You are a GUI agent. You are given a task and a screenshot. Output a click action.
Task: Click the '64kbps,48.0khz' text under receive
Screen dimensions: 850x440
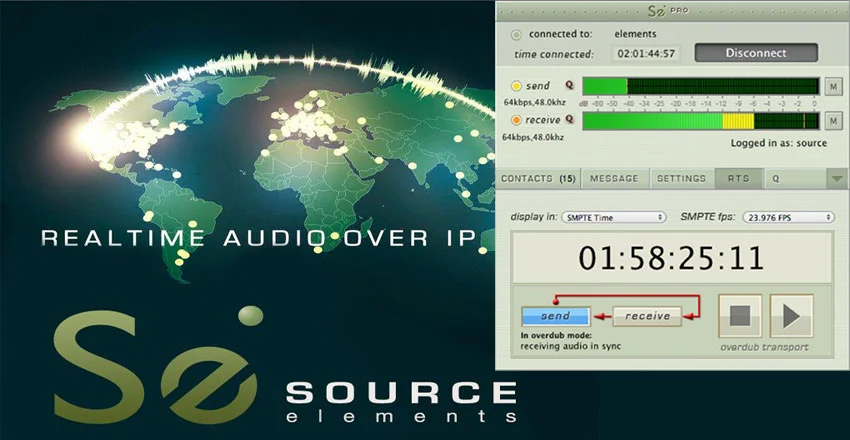[533, 138]
